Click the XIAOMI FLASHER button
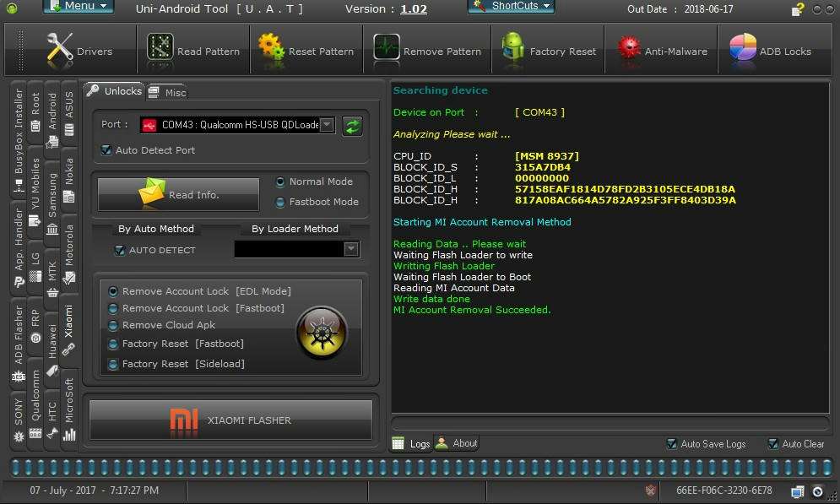Image resolution: width=840 pixels, height=504 pixels. tap(230, 420)
